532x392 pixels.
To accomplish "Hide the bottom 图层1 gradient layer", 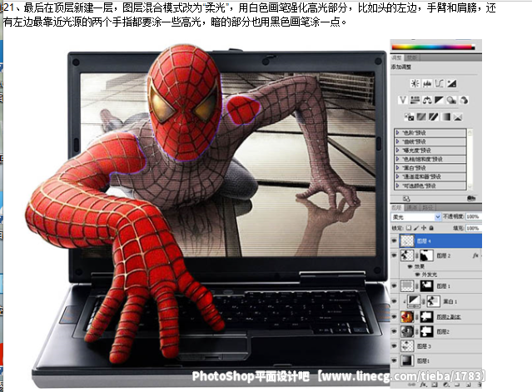I will pos(394,361).
